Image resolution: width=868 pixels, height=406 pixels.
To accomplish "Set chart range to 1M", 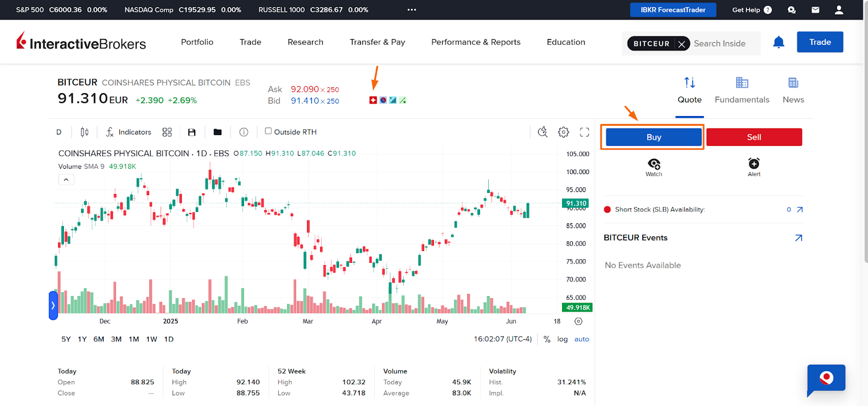I will click(134, 339).
